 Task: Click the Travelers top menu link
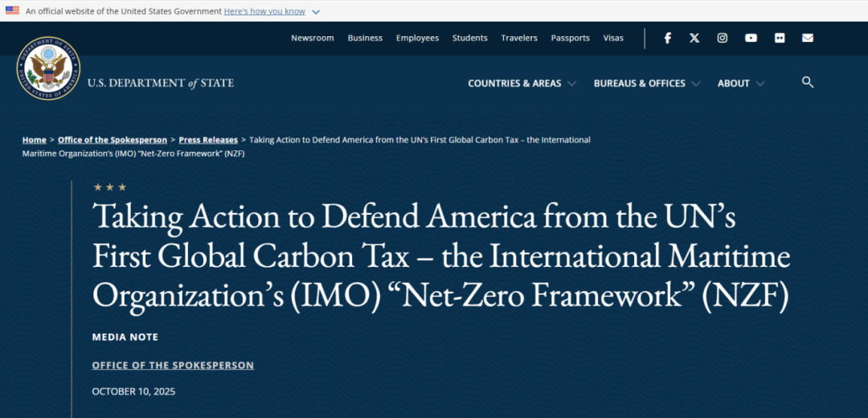519,38
